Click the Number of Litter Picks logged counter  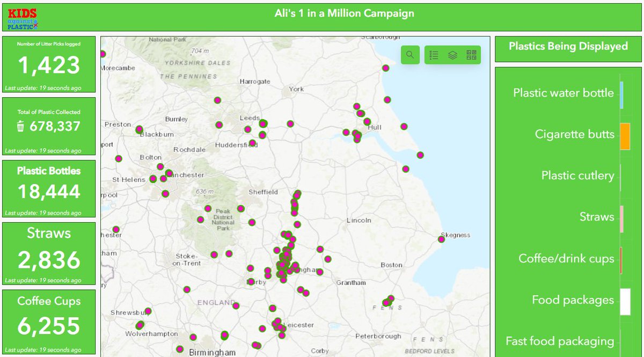[49, 64]
